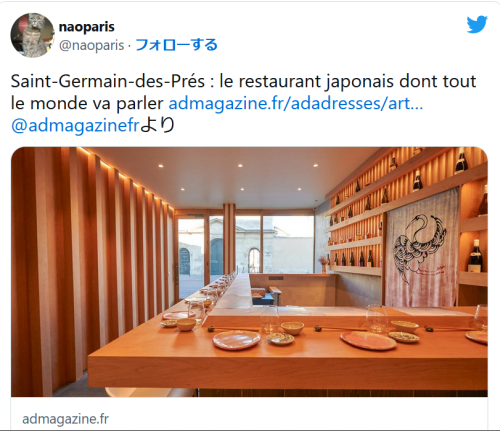Click the crane illustration curtain in photo

click(x=422, y=248)
